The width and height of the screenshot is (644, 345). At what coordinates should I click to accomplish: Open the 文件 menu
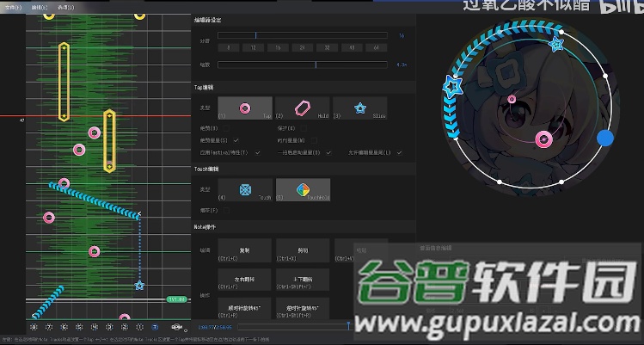pos(10,5)
